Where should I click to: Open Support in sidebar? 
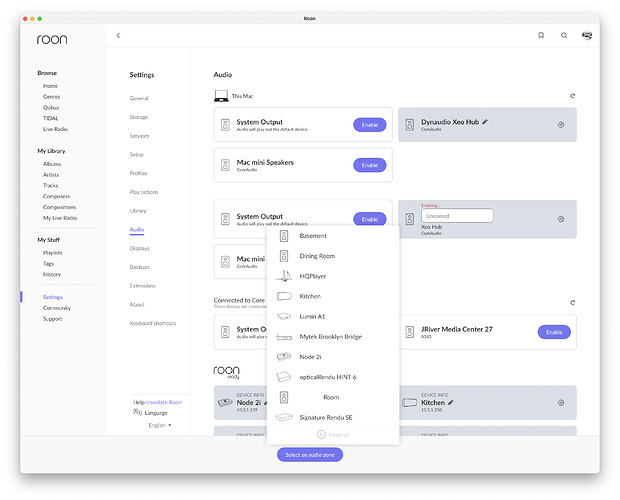(x=53, y=319)
